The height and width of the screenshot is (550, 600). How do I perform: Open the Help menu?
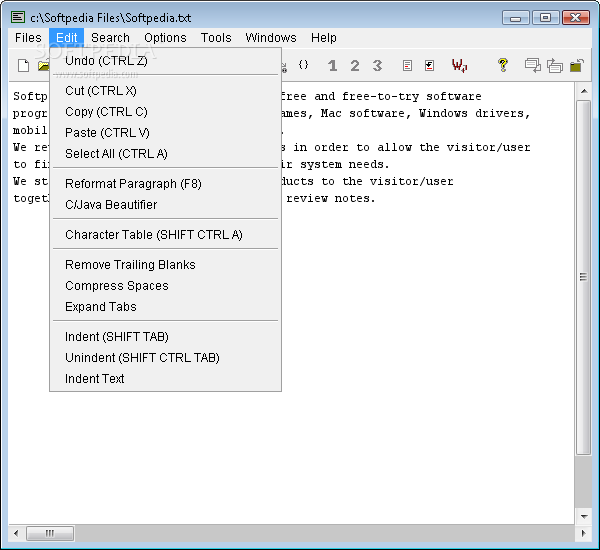[323, 38]
